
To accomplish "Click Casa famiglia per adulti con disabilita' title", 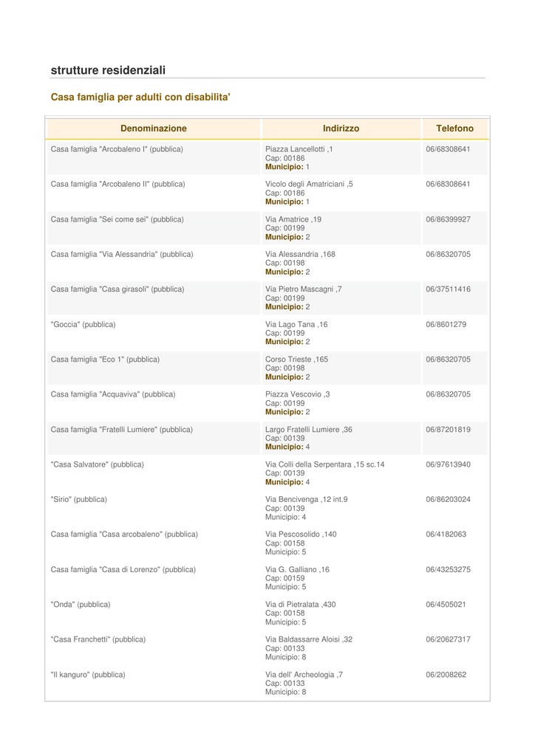I will click(x=140, y=97).
